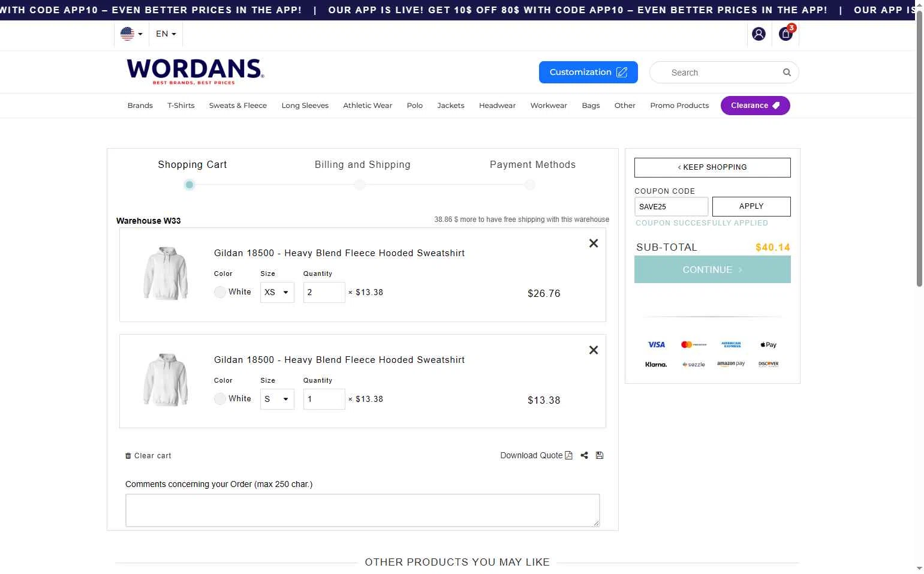Open the country flag selector

(131, 34)
